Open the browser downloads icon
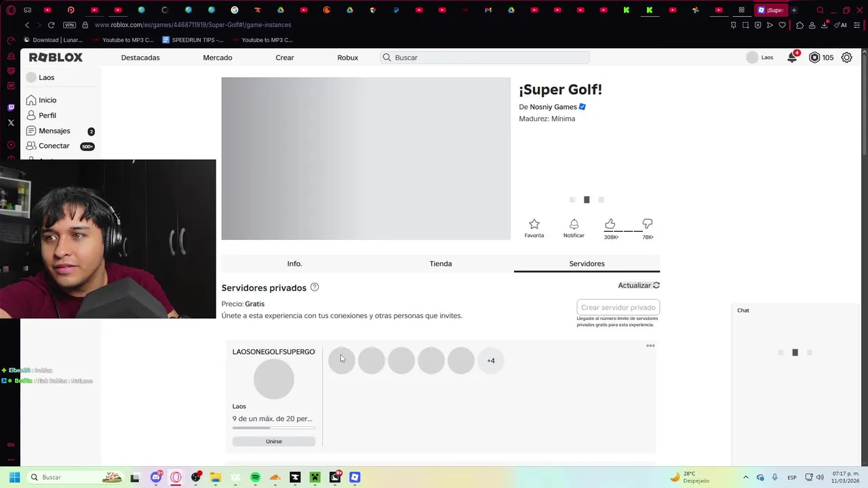The height and width of the screenshot is (488, 868). (x=825, y=25)
